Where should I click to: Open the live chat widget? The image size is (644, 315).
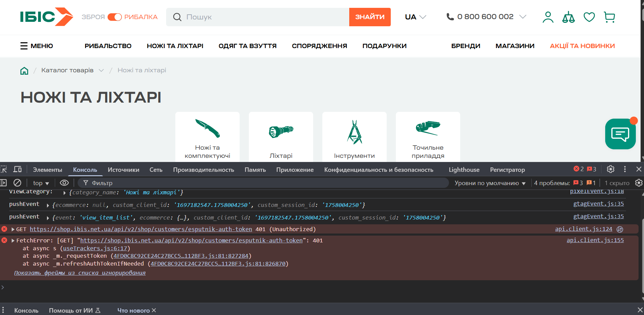coord(620,134)
